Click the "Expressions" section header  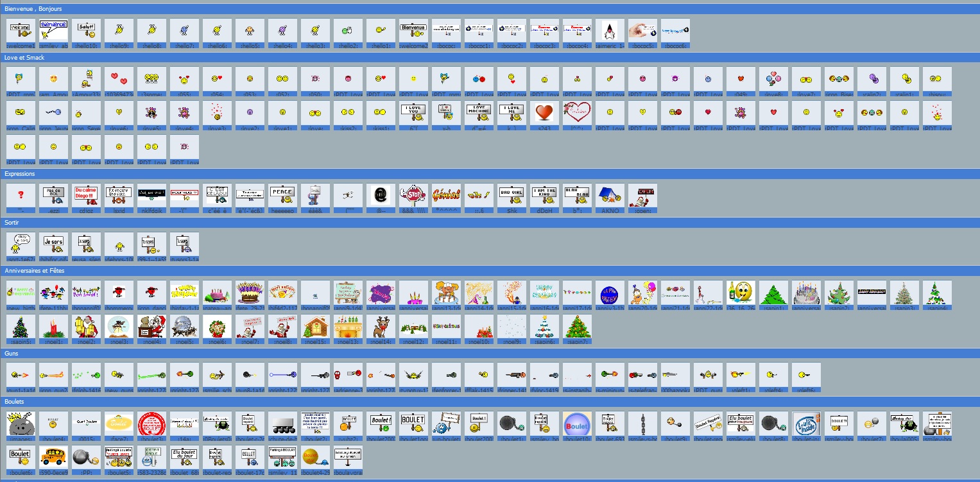pyautogui.click(x=20, y=174)
